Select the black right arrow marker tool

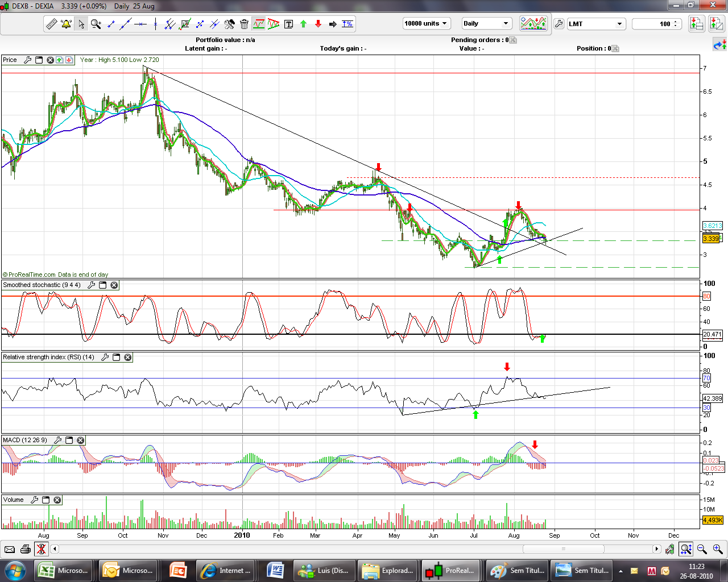pos(333,24)
